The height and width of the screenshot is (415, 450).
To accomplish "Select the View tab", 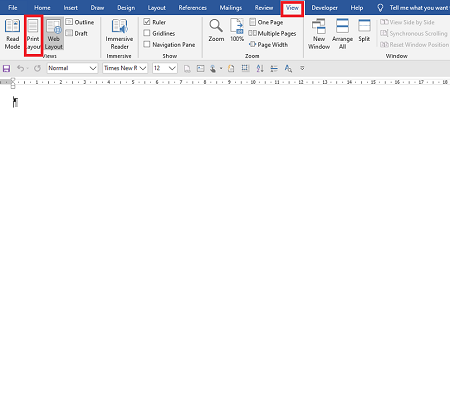I will tap(292, 8).
